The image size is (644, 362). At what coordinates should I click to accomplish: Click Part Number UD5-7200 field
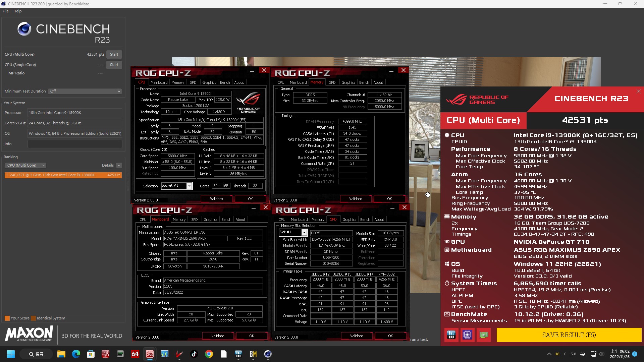(331, 258)
